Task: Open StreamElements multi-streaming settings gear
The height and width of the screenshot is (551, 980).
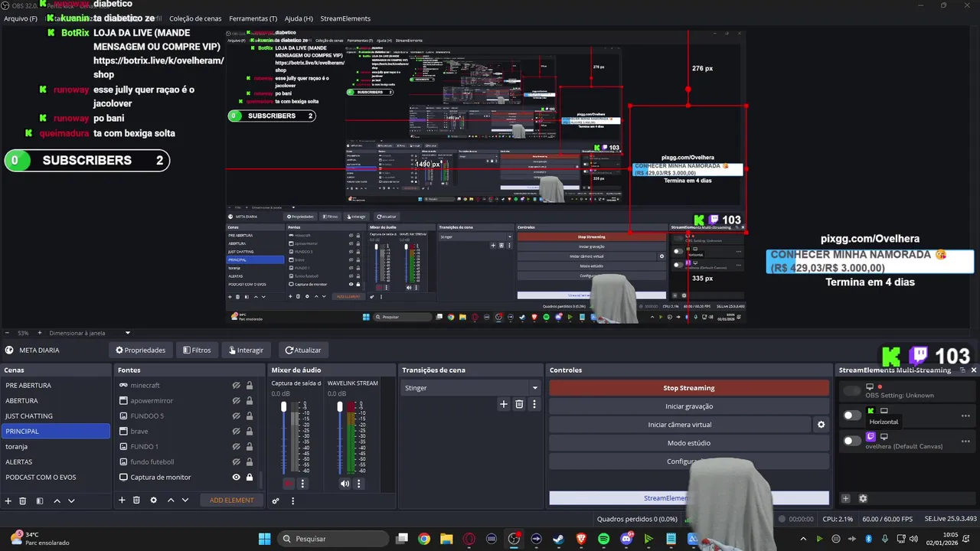Action: pyautogui.click(x=863, y=498)
